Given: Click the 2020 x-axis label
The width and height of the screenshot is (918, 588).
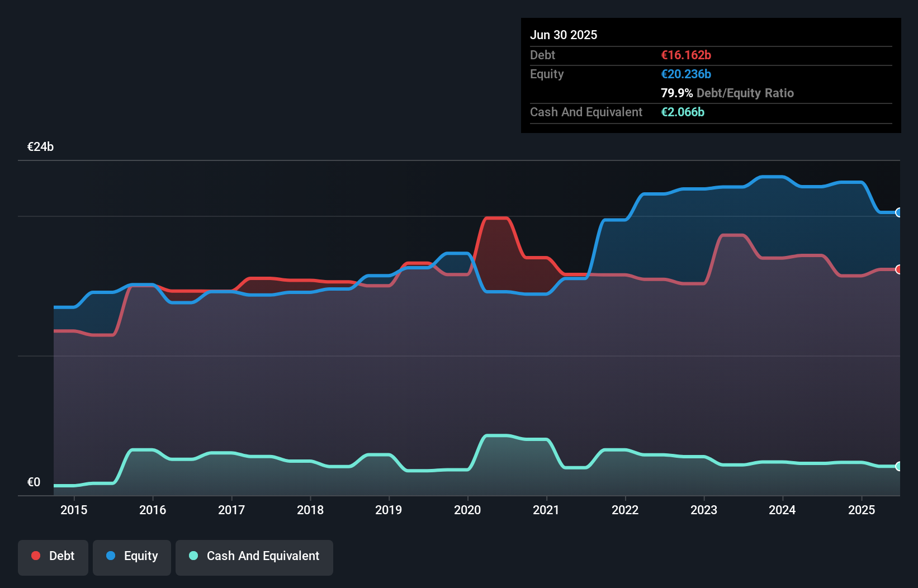Looking at the screenshot, I should 467,510.
